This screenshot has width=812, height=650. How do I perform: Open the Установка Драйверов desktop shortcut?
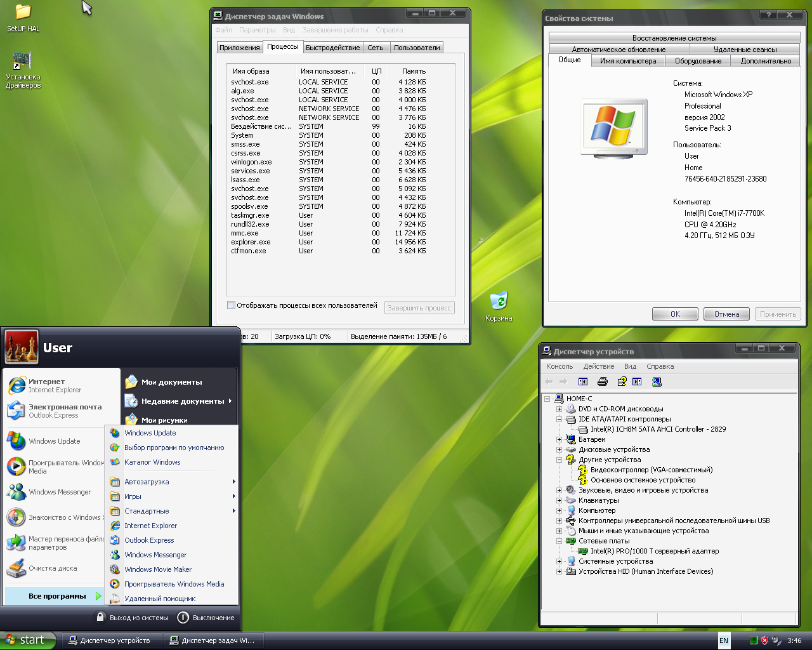(23, 70)
